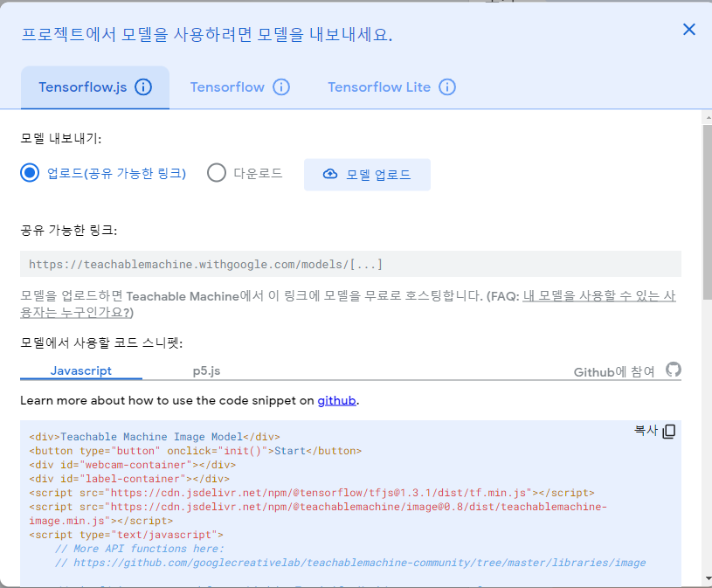Select the Javascript snippet tab
This screenshot has height=588, width=712.
[x=81, y=370]
